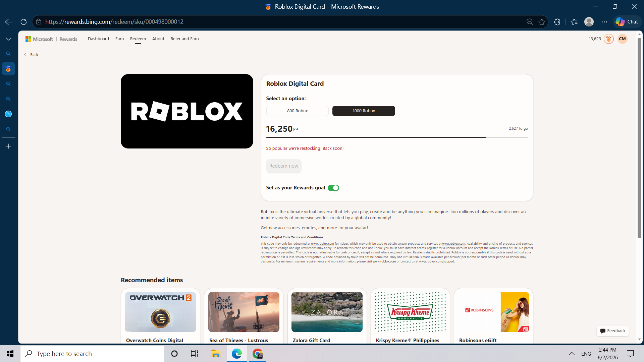Open the Rewards home link beside Microsoft

(68, 39)
